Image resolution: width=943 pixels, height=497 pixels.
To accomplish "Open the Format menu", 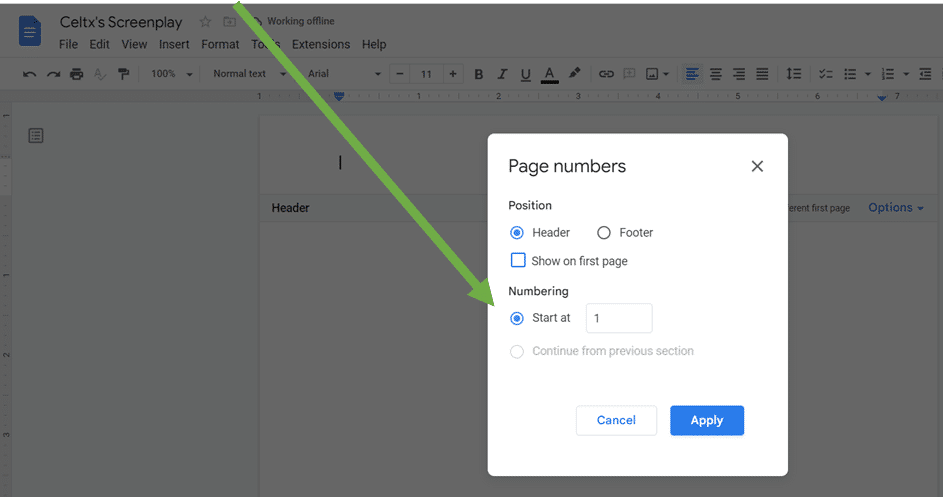I will tap(220, 45).
